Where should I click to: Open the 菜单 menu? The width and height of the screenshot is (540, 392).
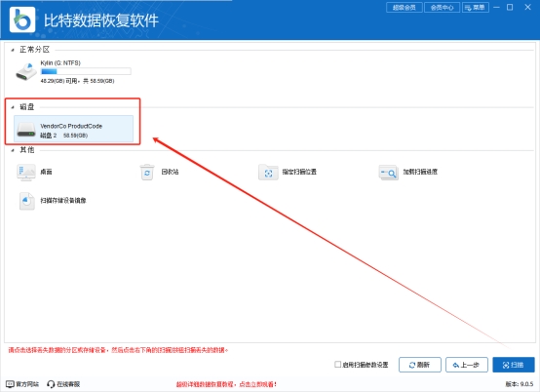point(476,7)
